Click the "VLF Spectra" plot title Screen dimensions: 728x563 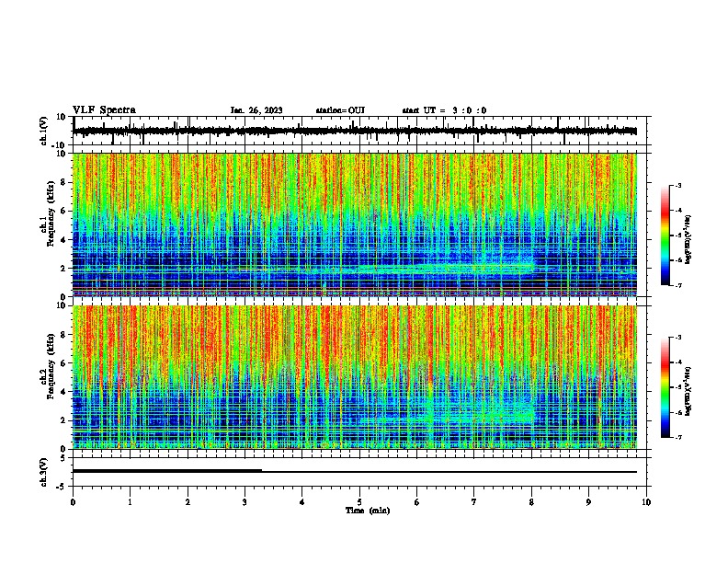click(x=104, y=110)
